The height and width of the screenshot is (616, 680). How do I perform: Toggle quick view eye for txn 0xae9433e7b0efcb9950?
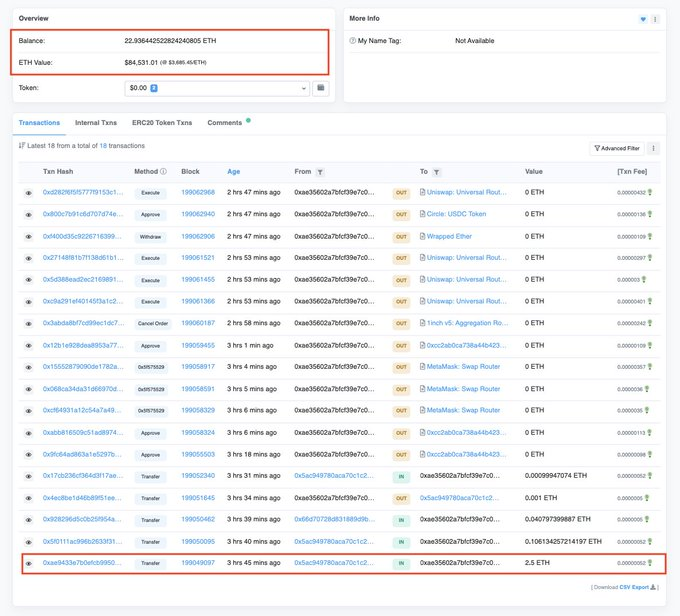click(x=29, y=564)
